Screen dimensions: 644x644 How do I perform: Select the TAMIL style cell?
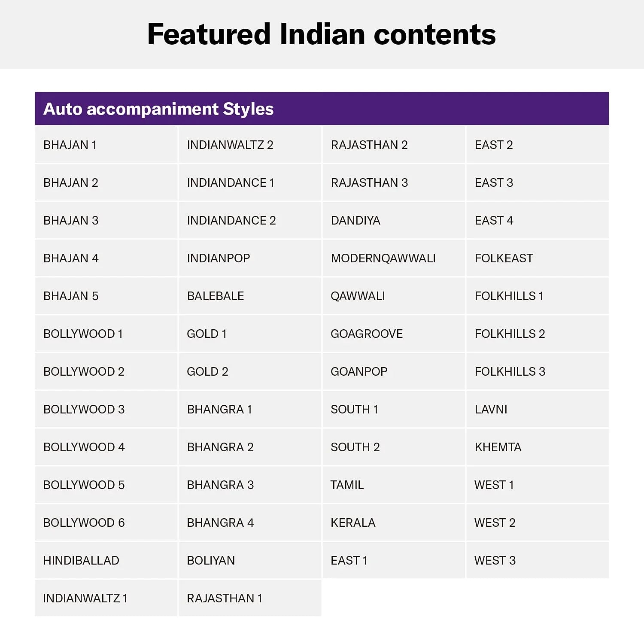pyautogui.click(x=347, y=485)
